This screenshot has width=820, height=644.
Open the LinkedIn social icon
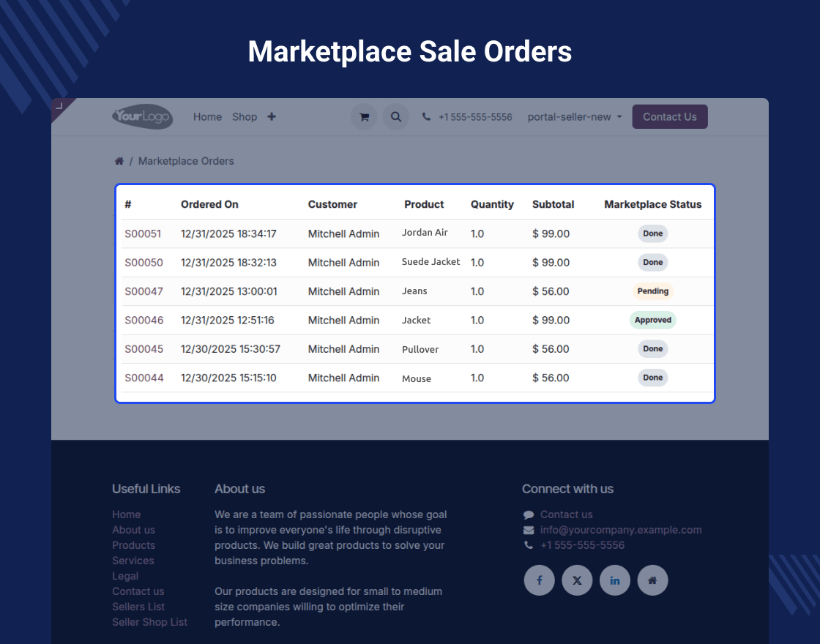(614, 580)
